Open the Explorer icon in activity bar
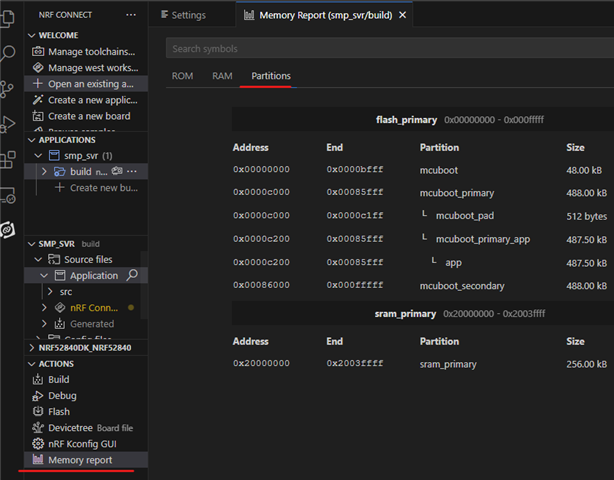 (8, 18)
